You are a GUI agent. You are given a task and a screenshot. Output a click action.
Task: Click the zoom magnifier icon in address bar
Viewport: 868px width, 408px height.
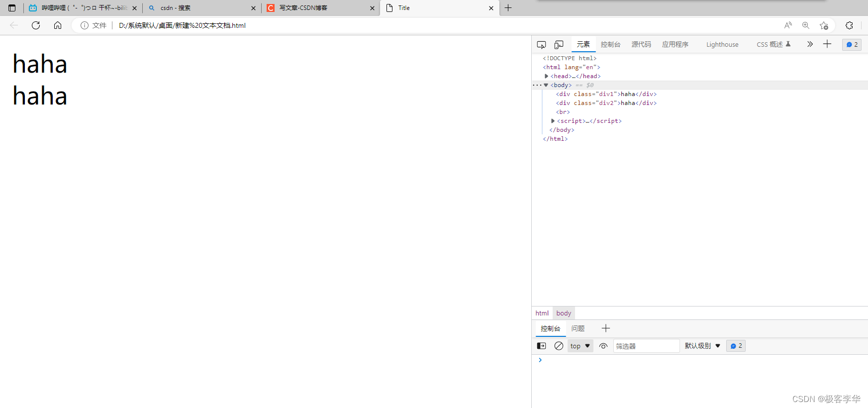click(x=806, y=25)
